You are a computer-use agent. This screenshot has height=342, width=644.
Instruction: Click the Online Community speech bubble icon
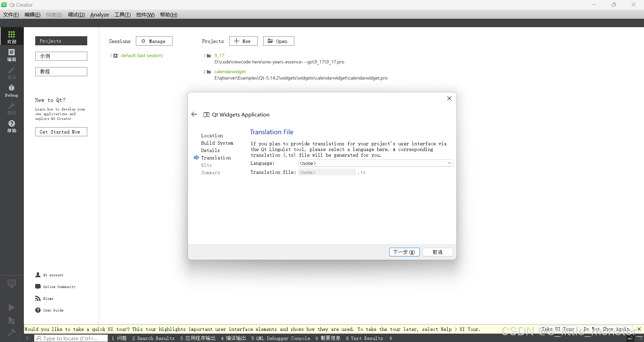38,287
